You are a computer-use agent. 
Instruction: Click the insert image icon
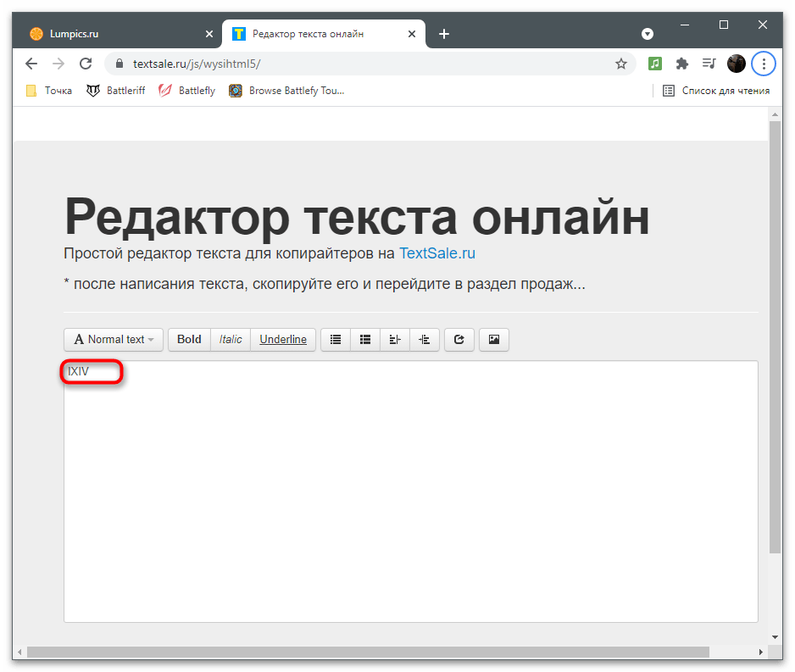(494, 340)
